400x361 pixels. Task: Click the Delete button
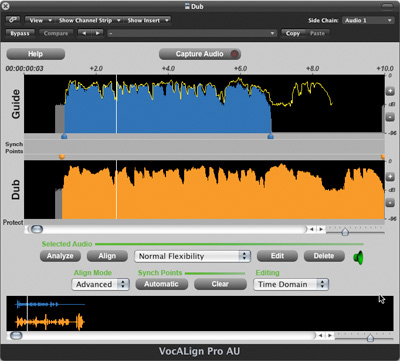(x=324, y=256)
